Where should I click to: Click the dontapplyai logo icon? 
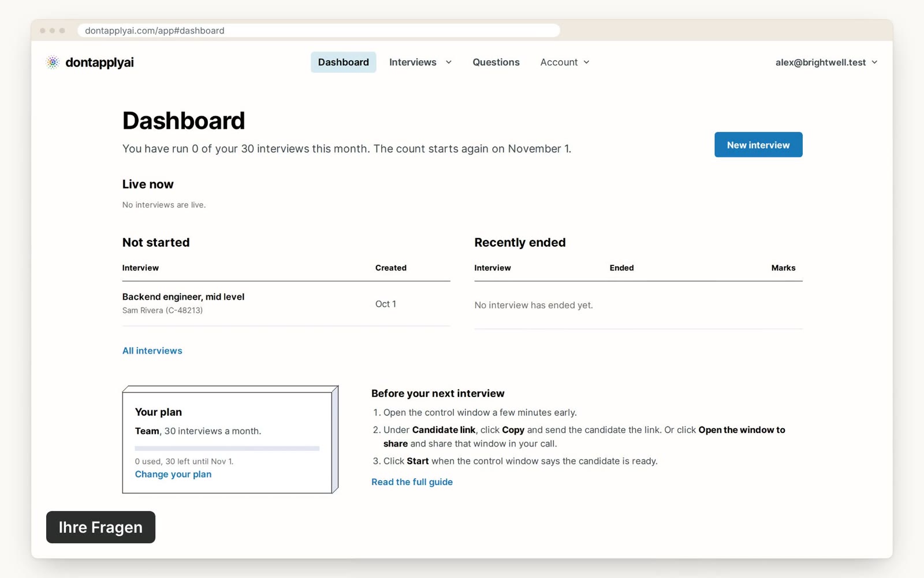53,62
